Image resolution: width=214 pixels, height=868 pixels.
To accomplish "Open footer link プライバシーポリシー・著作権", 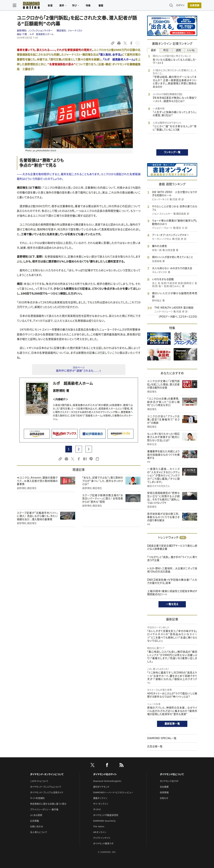I will point(44,809).
